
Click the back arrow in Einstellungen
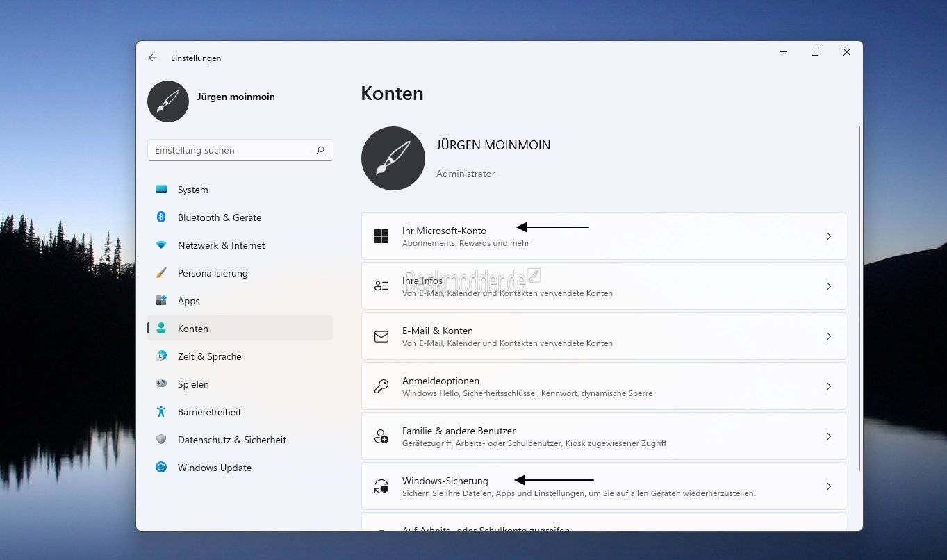pyautogui.click(x=152, y=58)
